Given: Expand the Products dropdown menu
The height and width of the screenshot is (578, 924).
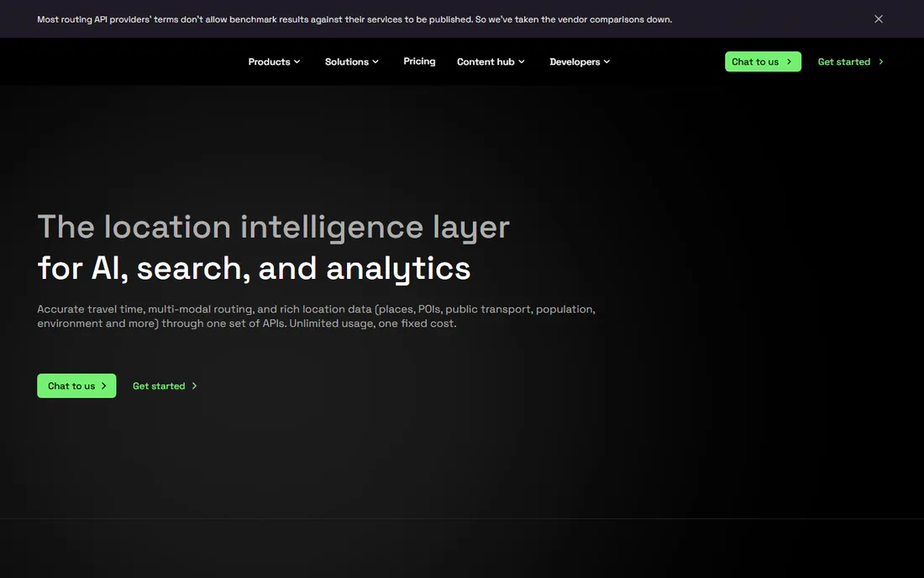Looking at the screenshot, I should [274, 62].
